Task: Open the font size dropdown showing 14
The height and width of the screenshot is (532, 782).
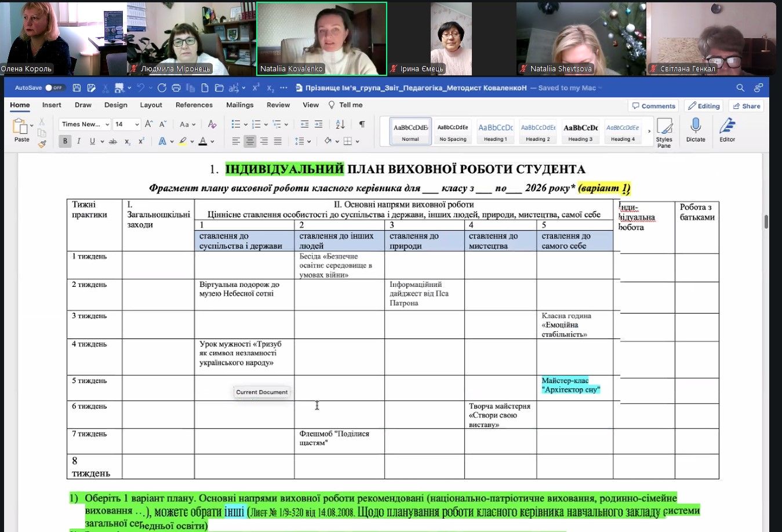Action: [x=127, y=124]
